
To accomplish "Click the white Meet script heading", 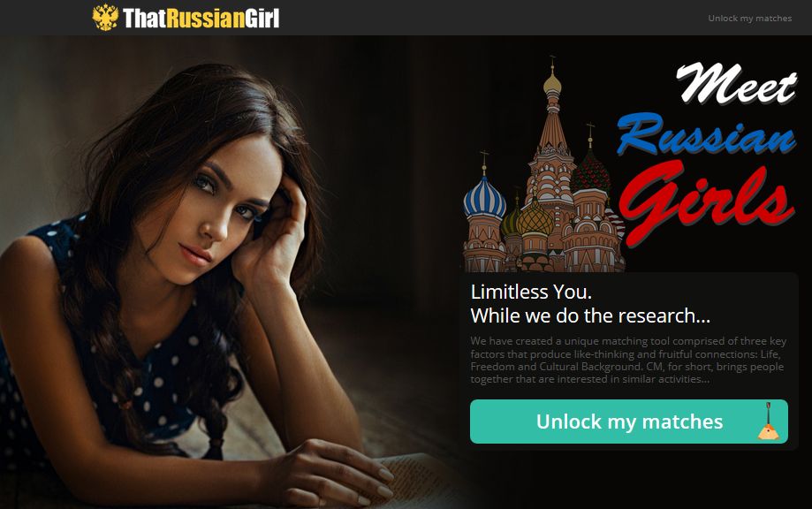I will tap(736, 83).
